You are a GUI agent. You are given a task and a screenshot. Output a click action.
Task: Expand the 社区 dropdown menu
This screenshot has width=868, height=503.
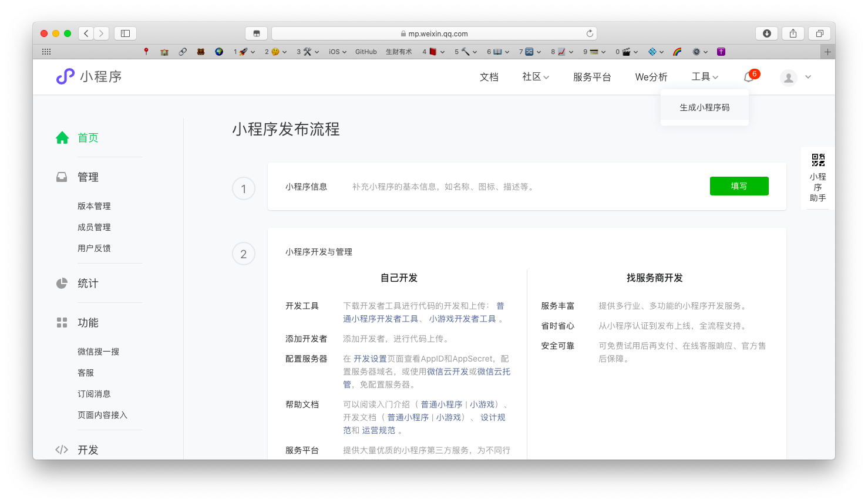(536, 77)
